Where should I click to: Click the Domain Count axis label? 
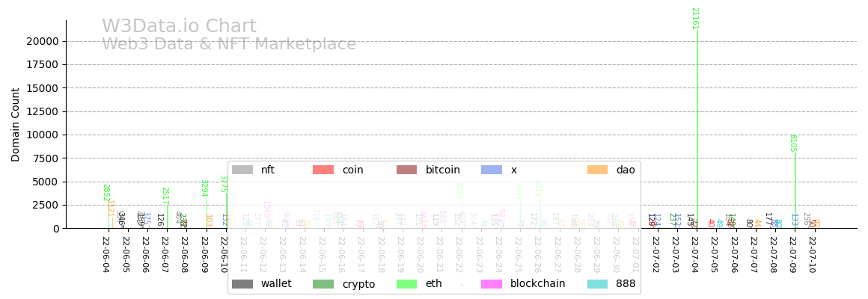16,125
